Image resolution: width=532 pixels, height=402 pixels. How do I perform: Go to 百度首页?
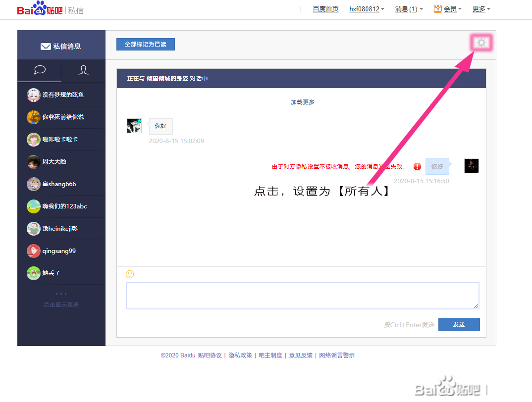point(325,9)
